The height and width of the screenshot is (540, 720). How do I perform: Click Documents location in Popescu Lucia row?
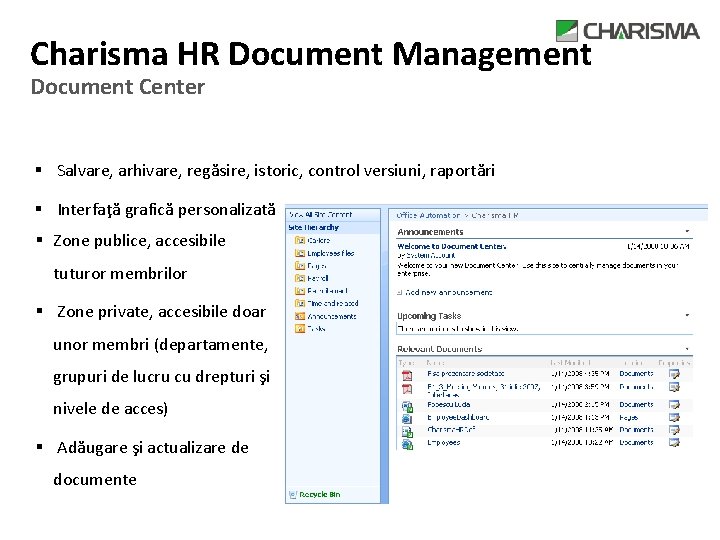[636, 405]
